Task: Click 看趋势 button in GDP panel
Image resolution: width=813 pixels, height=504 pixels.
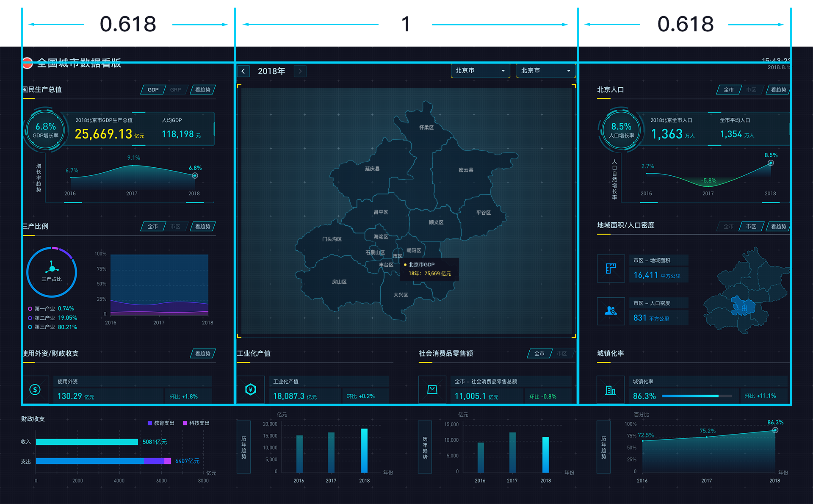Action: point(202,90)
